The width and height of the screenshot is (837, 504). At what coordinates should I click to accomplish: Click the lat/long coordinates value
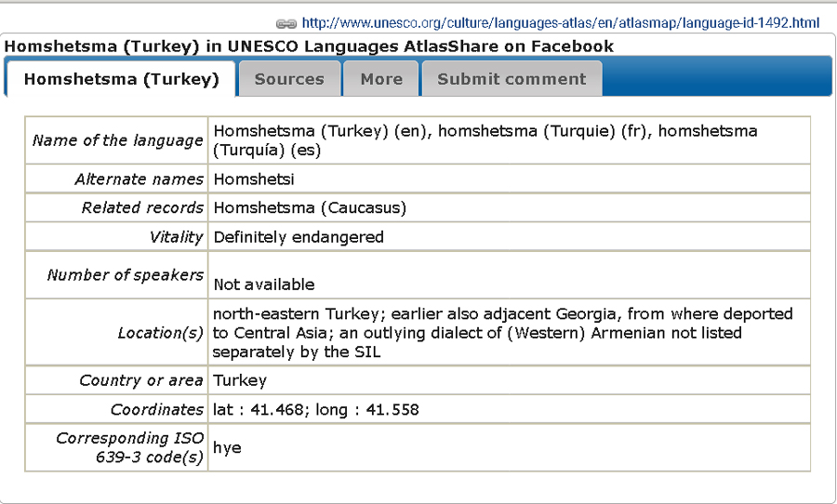click(x=316, y=409)
